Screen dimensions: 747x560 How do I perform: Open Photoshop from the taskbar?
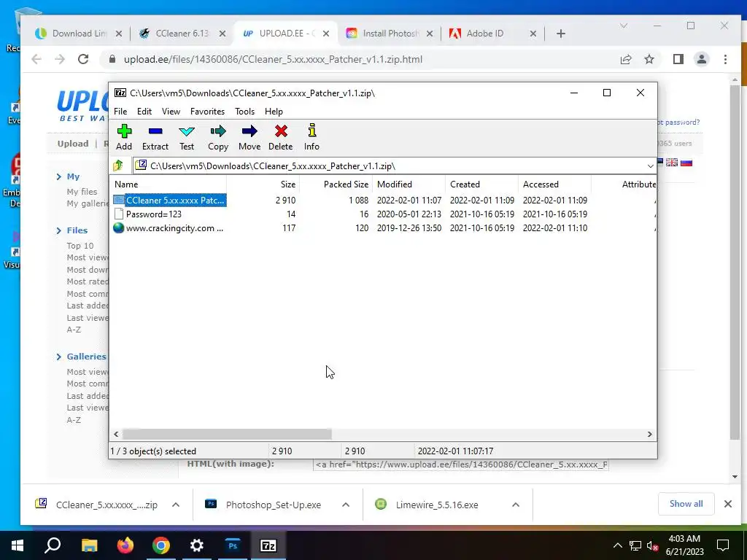coord(233,545)
